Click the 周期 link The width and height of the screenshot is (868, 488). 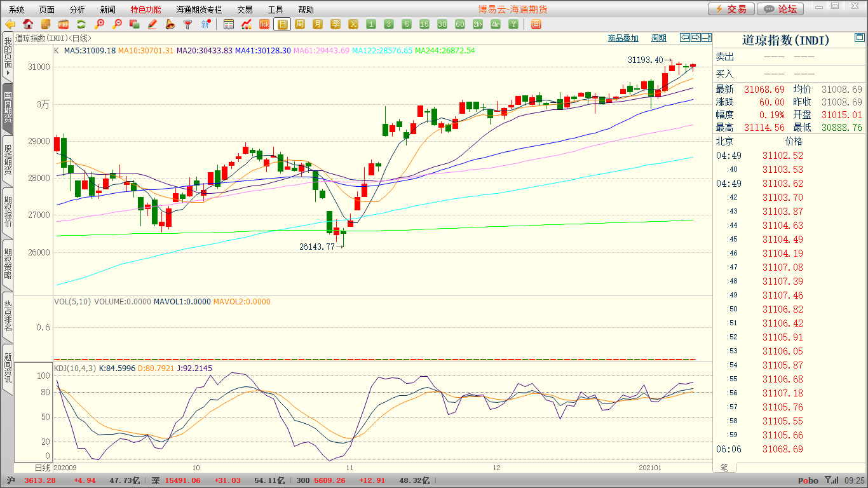coord(659,38)
